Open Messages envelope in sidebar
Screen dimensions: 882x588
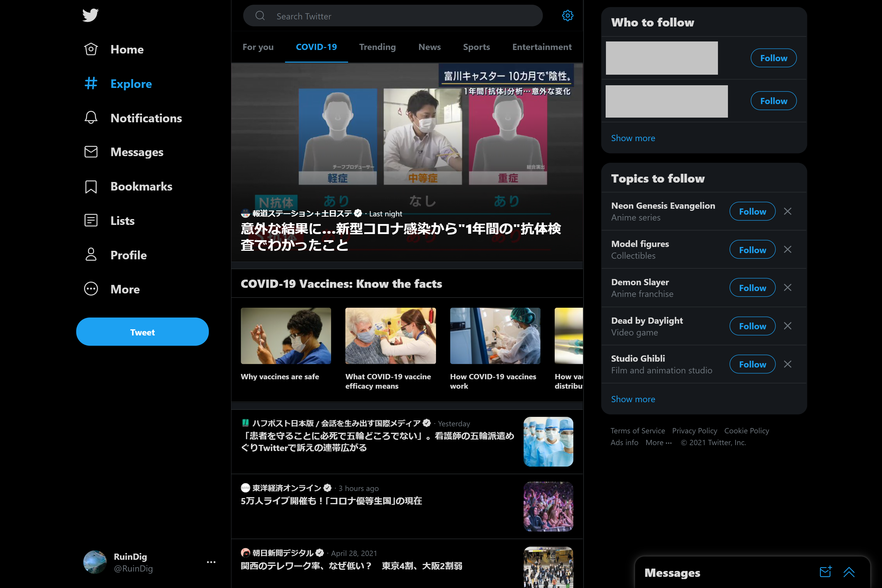pos(91,152)
